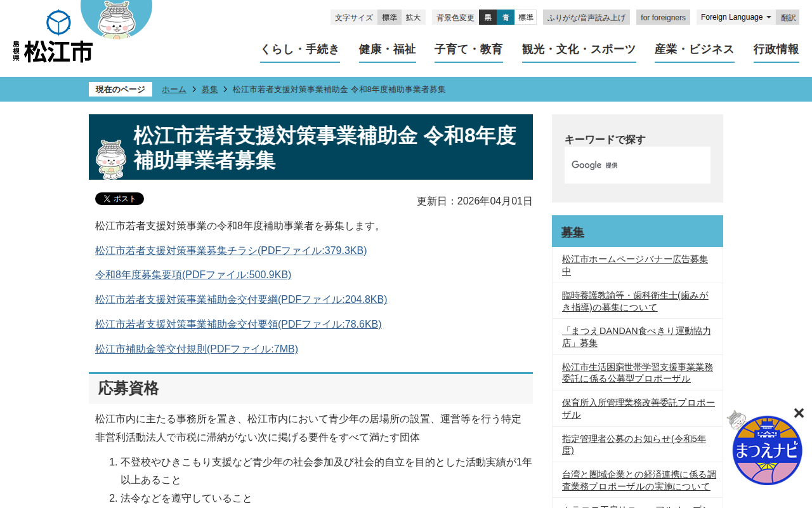This screenshot has height=508, width=812.
Task: Switch background color to 標準
Action: point(525,17)
